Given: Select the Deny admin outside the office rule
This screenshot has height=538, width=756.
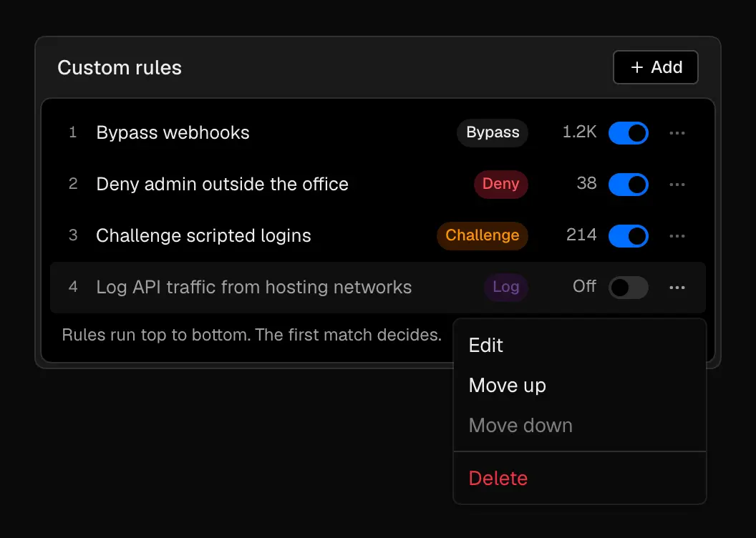Looking at the screenshot, I should [x=222, y=185].
